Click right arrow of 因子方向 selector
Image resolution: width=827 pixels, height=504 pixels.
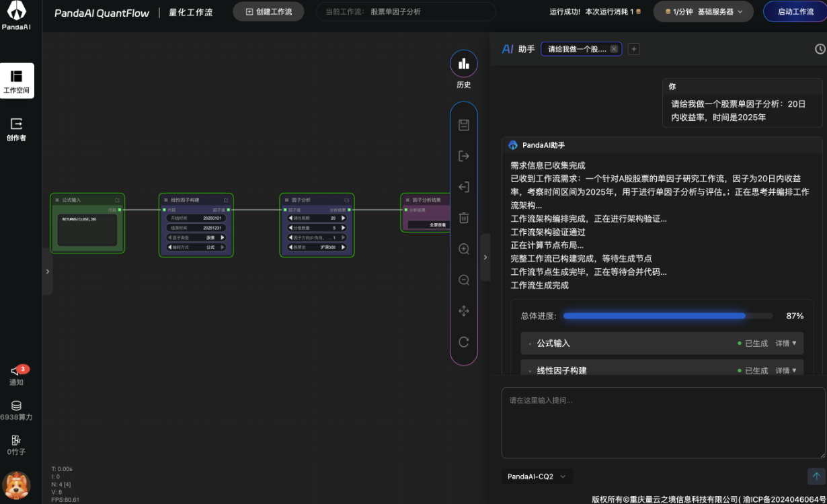pos(344,237)
